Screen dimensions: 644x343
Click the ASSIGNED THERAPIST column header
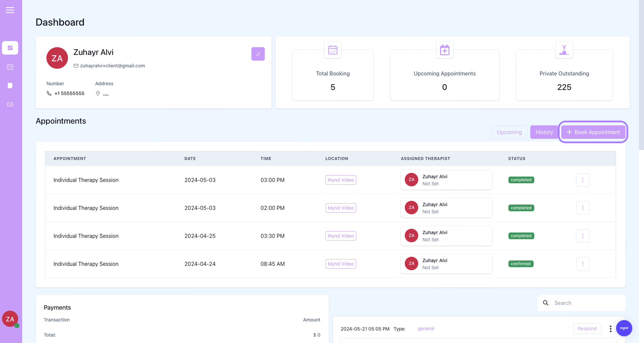(425, 159)
